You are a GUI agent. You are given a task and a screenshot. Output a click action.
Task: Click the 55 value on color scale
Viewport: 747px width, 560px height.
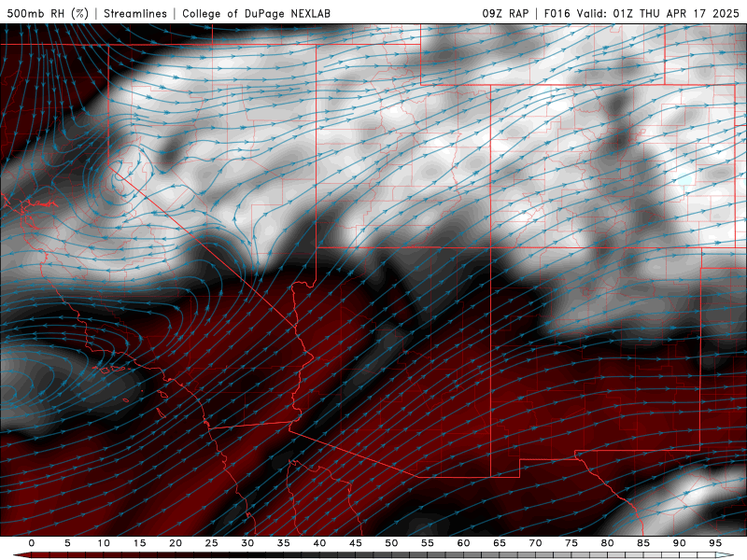pyautogui.click(x=428, y=543)
